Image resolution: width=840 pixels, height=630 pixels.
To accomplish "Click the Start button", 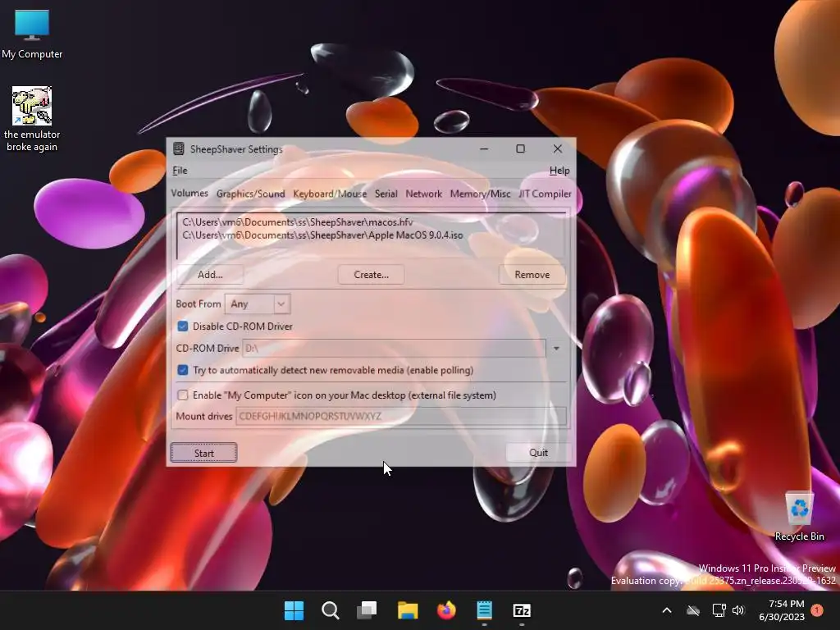I will pyautogui.click(x=204, y=453).
